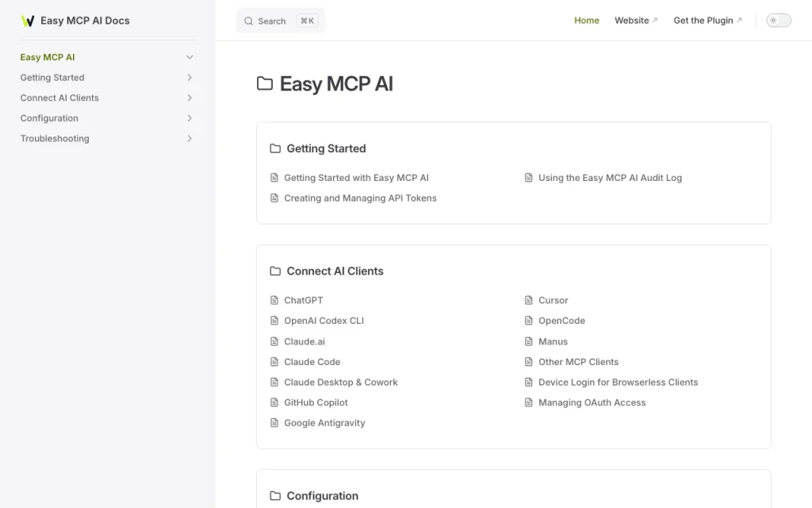Open the Claude.ai page link

304,341
